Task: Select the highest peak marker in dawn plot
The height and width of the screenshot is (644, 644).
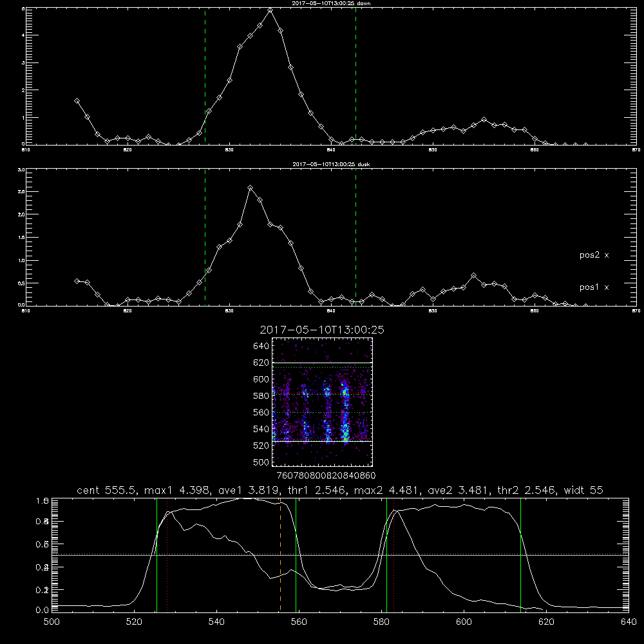Action: 270,10
